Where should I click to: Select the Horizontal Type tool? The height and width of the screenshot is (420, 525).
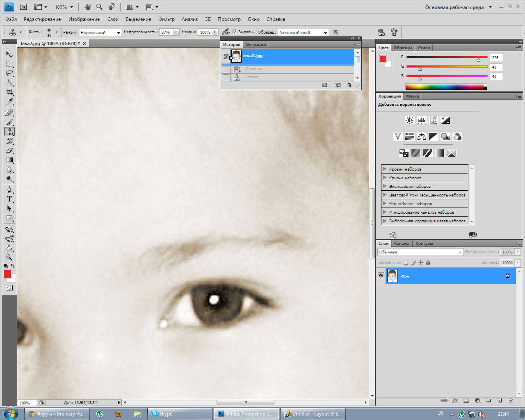pos(9,199)
